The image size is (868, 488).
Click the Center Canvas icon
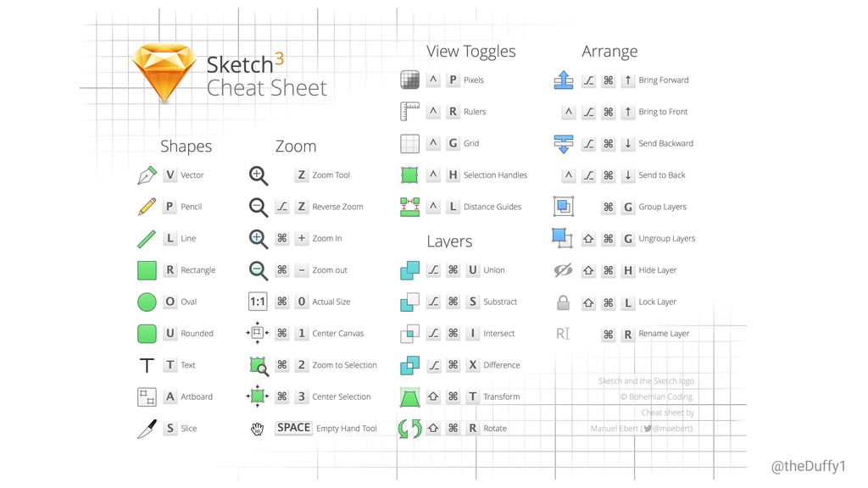[x=258, y=333]
